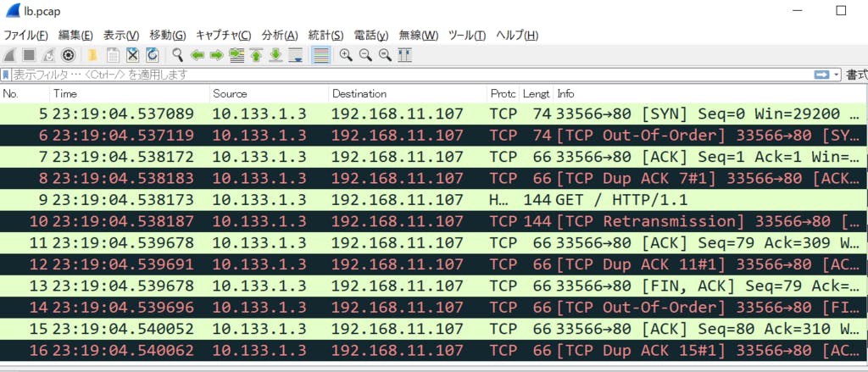Viewport: 868px width, 372px height.
Task: Click the 書式 filter expression button
Action: [x=856, y=75]
